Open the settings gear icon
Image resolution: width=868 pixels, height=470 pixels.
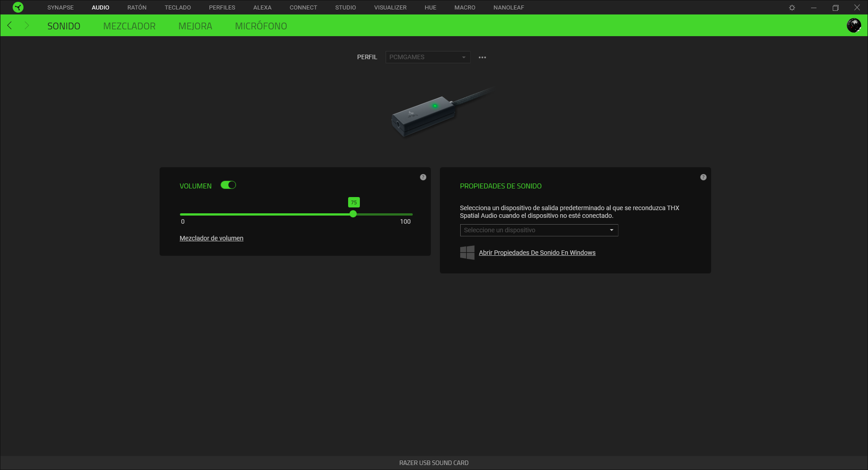(792, 8)
